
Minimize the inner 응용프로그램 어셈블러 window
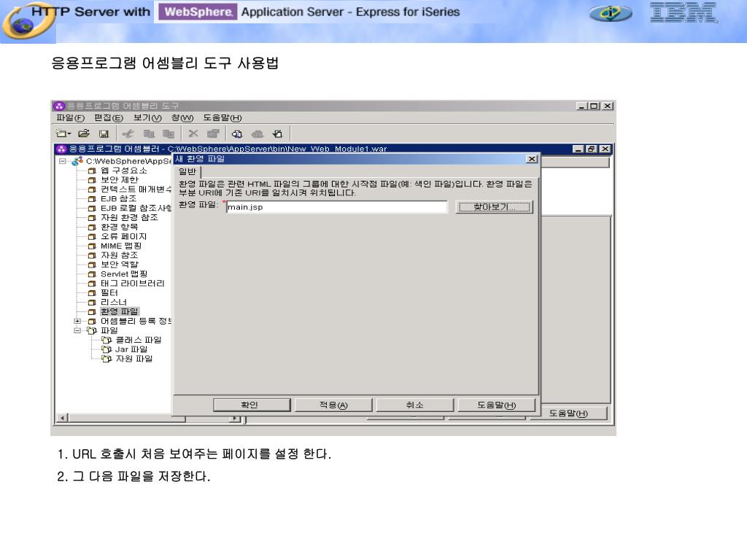pyautogui.click(x=578, y=149)
